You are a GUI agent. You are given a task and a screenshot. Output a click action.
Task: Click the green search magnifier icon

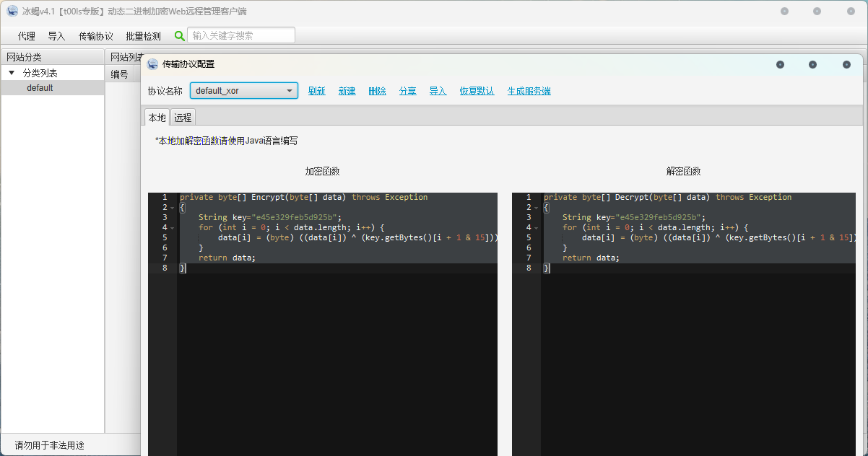point(178,35)
